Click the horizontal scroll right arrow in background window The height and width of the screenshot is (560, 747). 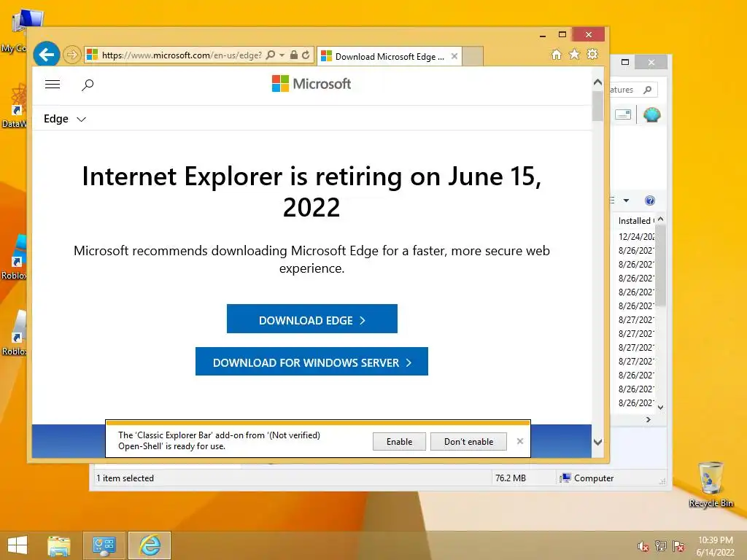point(649,419)
